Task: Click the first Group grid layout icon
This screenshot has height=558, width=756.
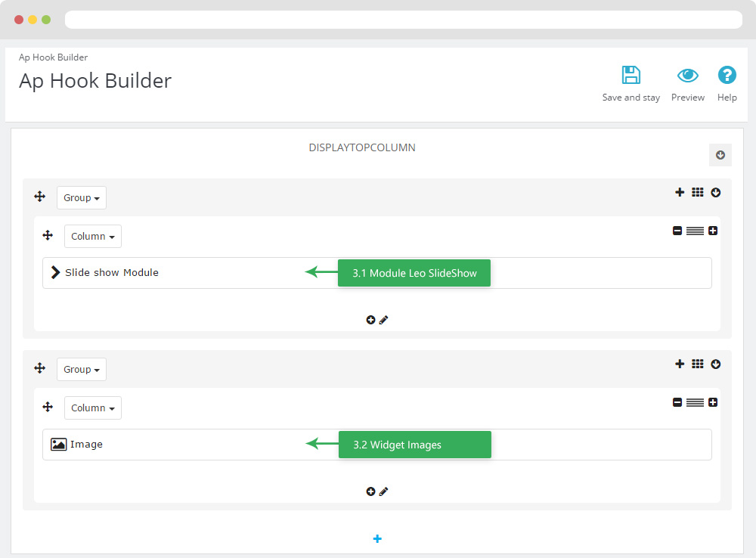Action: (698, 193)
